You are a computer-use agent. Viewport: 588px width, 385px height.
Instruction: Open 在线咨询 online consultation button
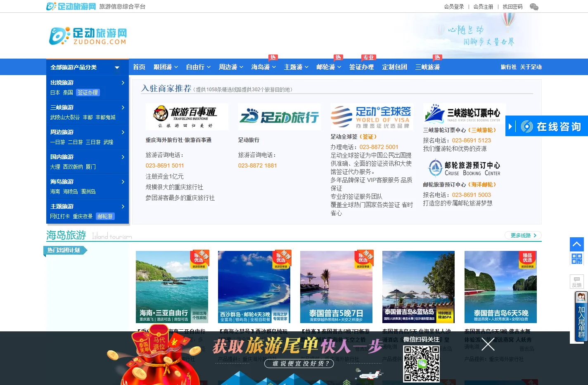547,126
